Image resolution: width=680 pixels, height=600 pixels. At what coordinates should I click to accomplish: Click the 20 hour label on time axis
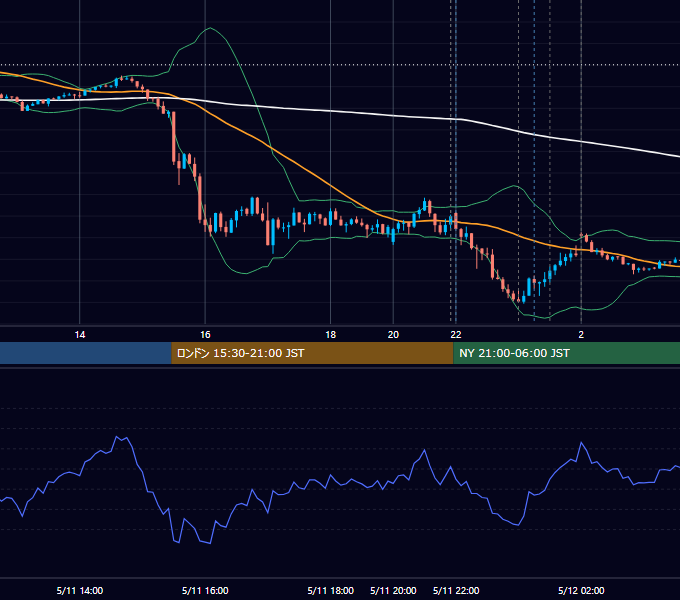tap(393, 335)
